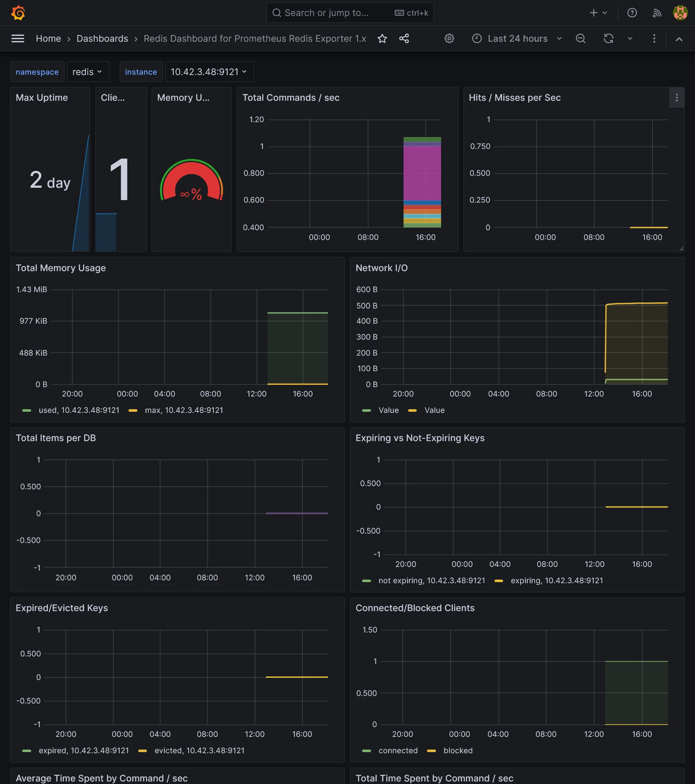The width and height of the screenshot is (695, 784).
Task: Navigate to Dashboards breadcrumb
Action: pos(102,38)
